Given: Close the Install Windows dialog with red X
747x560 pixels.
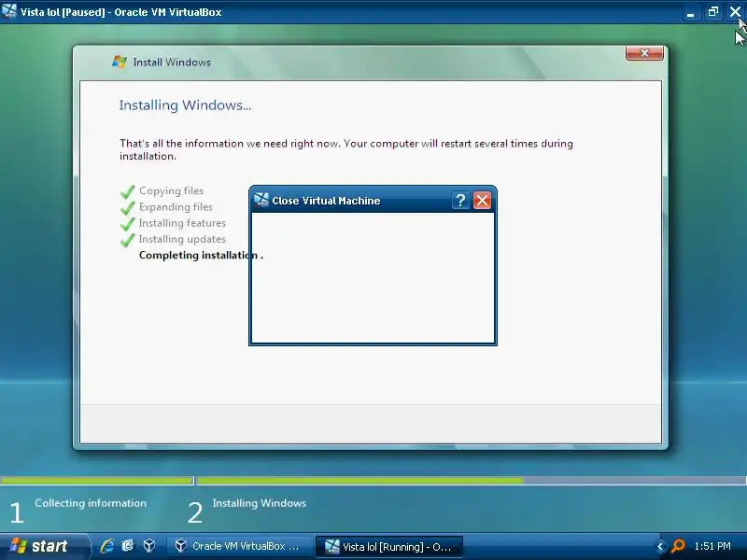Looking at the screenshot, I should tap(644, 53).
